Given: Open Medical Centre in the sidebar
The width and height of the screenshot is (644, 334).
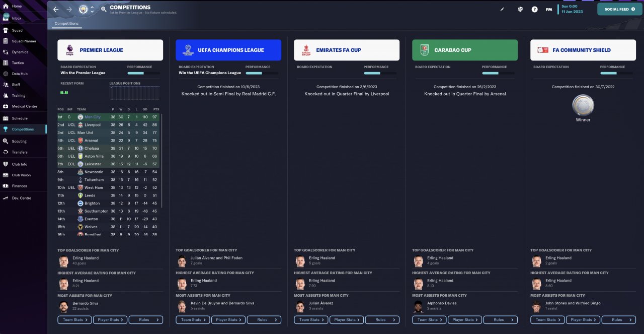Looking at the screenshot, I should [x=23, y=106].
